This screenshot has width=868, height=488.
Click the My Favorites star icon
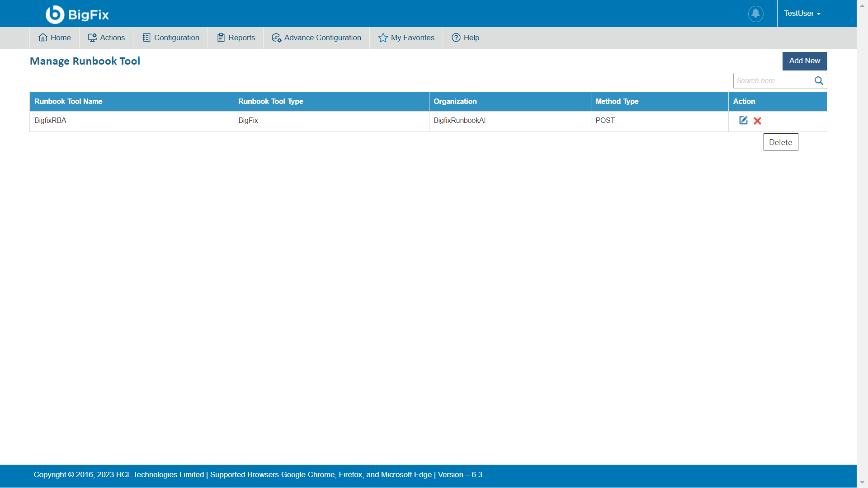383,38
